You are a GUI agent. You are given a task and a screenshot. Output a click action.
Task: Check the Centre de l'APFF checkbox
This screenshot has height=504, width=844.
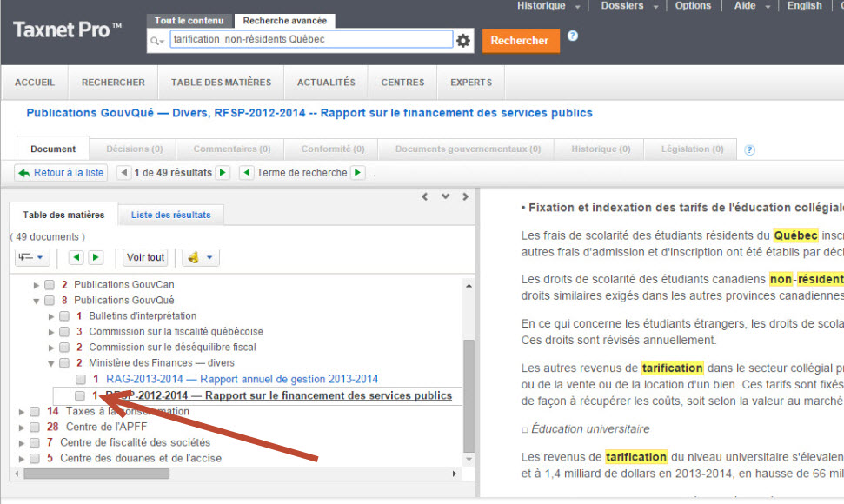[x=35, y=427]
